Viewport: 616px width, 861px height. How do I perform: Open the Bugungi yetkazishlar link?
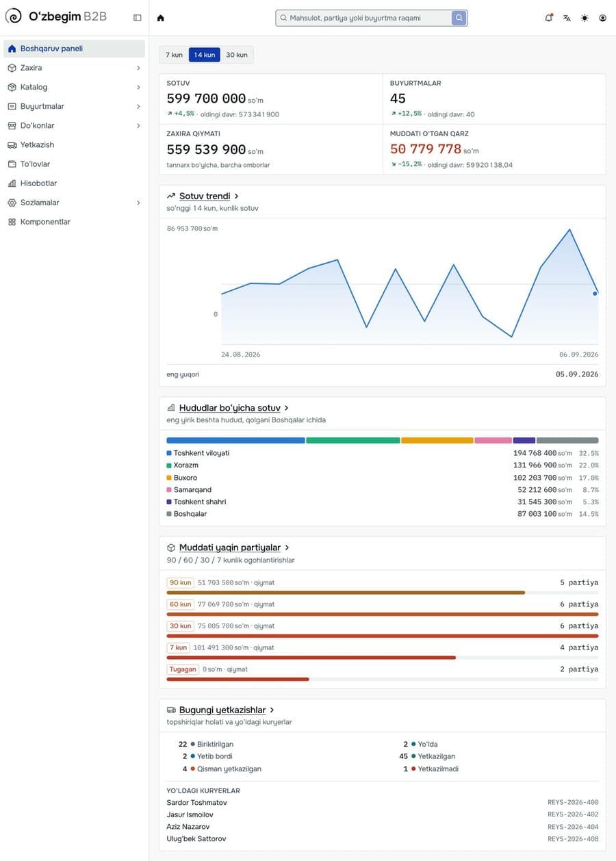[222, 710]
